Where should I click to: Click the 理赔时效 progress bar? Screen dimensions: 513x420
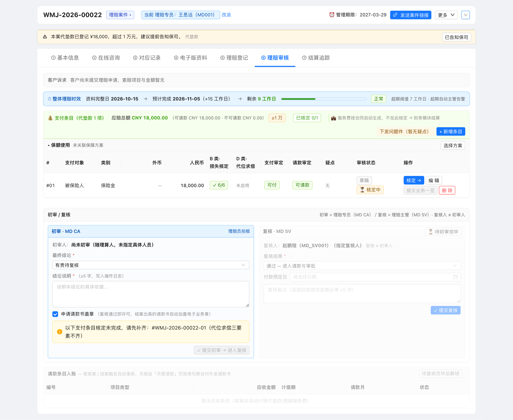point(323,99)
